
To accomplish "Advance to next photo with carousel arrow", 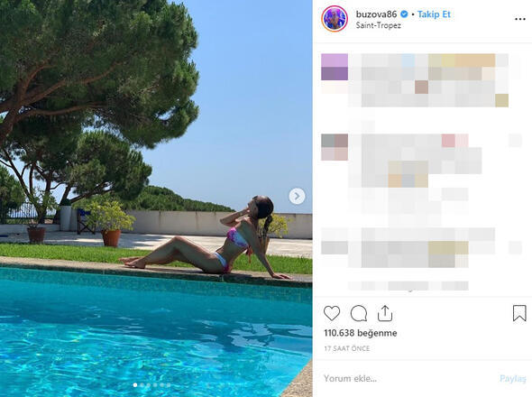I will [297, 196].
